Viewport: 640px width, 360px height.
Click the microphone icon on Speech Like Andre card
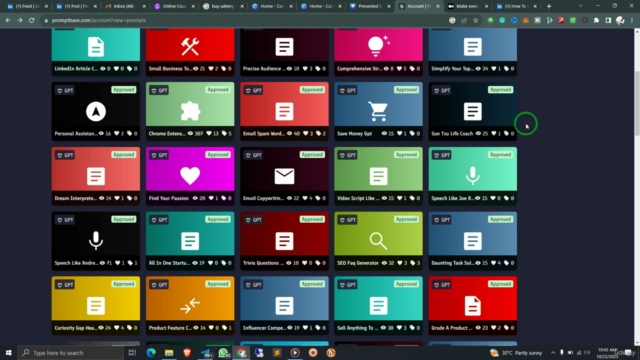pos(96,240)
